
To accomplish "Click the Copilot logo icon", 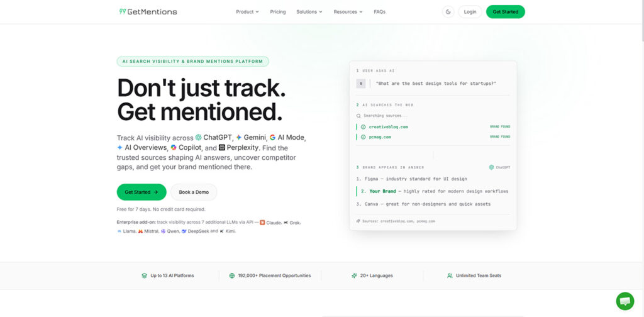I will pos(174,147).
